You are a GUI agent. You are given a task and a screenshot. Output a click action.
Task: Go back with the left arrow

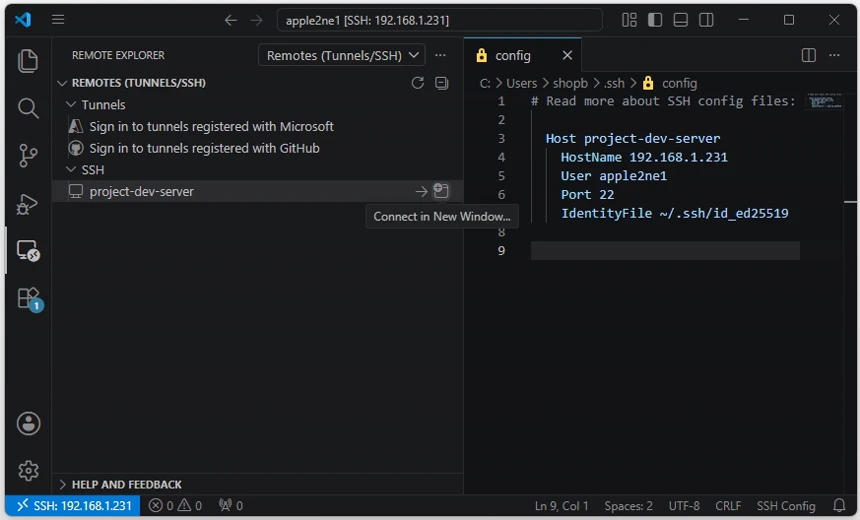pyautogui.click(x=231, y=20)
